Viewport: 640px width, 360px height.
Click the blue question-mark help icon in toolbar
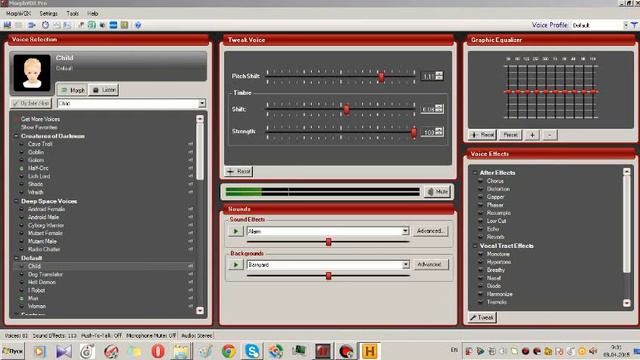point(138,25)
